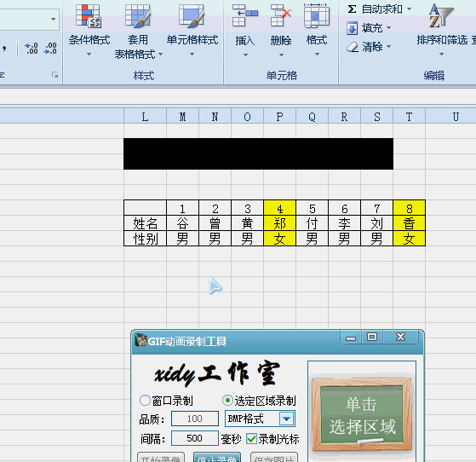The height and width of the screenshot is (462, 476).
Task: Select column T header
Action: (409, 117)
